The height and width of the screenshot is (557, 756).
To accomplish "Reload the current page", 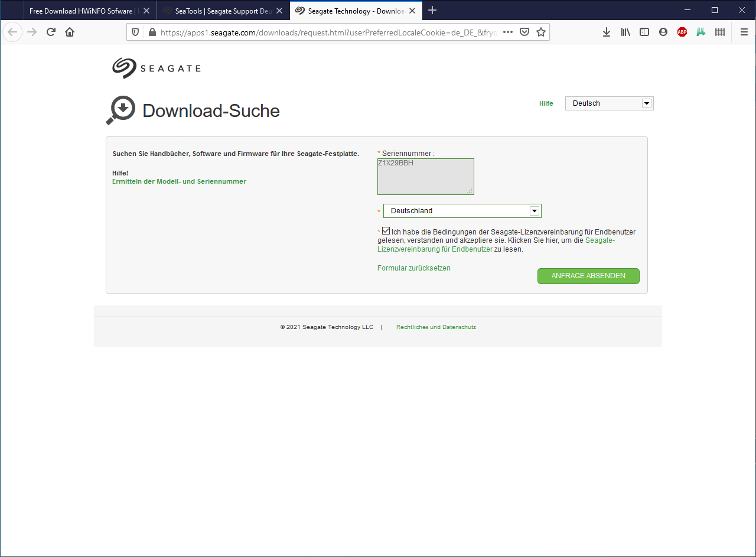I will pyautogui.click(x=51, y=32).
